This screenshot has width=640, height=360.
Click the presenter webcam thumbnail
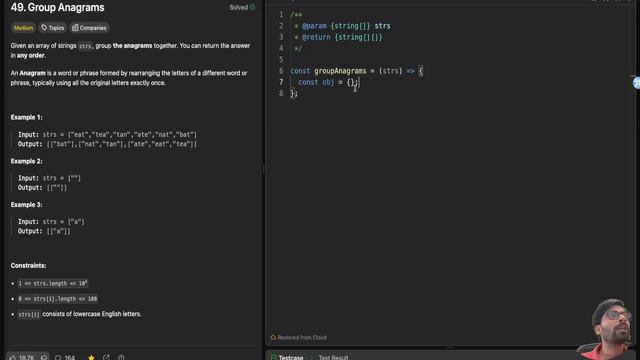(608, 329)
